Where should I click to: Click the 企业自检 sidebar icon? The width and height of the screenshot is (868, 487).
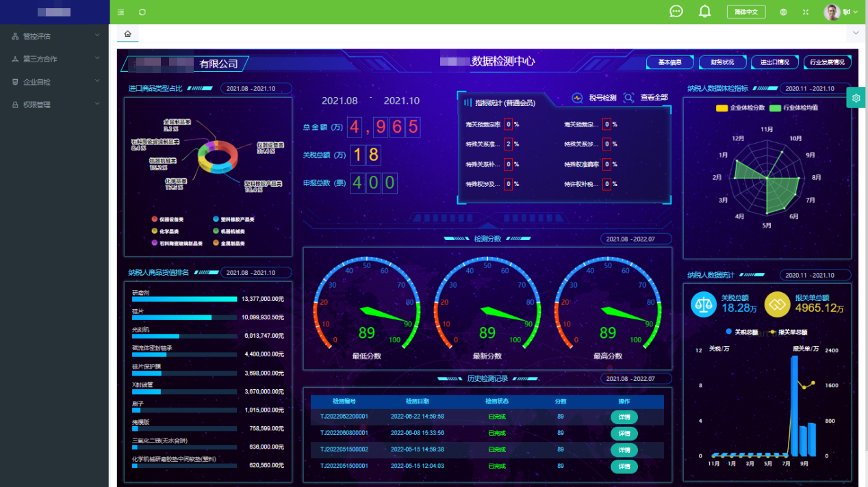(15, 81)
